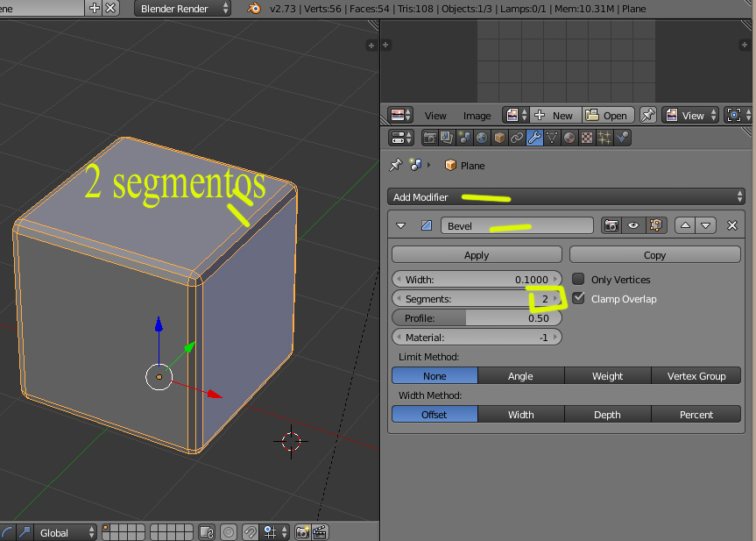The image size is (756, 541).
Task: Open image editor type selector
Action: (x=401, y=116)
